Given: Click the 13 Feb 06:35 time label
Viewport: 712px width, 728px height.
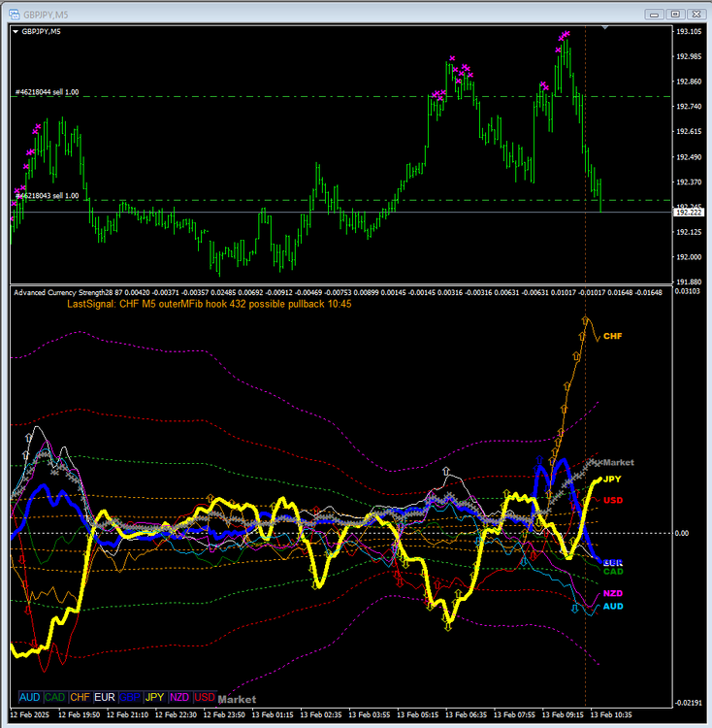Looking at the screenshot, I should pyautogui.click(x=467, y=715).
